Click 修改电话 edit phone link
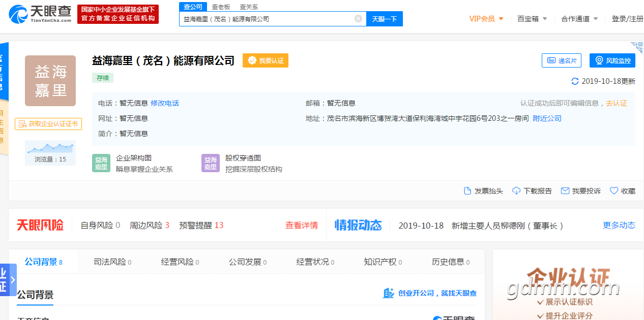644x320 pixels. [165, 103]
